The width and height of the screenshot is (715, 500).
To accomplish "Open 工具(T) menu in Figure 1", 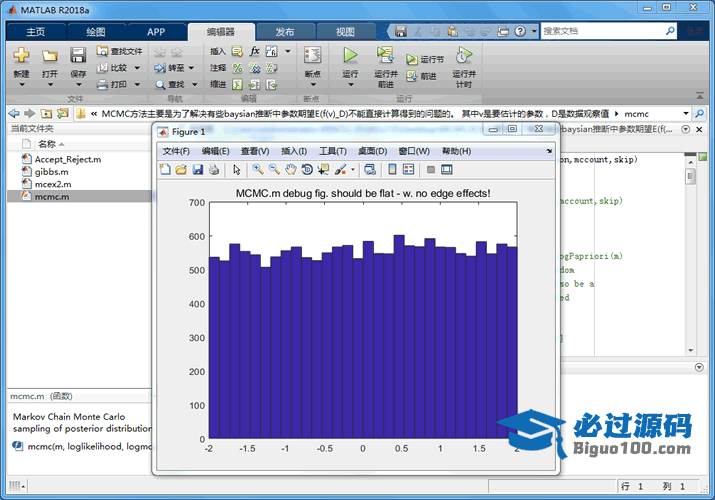I will point(332,151).
